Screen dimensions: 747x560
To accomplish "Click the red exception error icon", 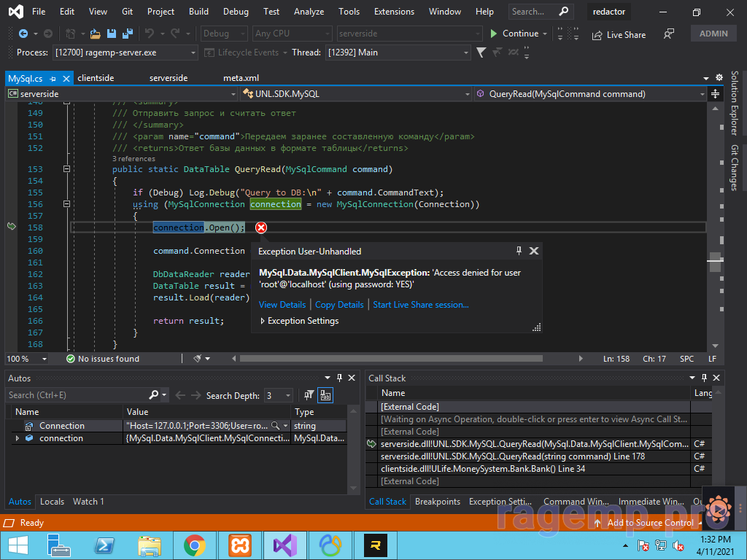I will point(261,227).
